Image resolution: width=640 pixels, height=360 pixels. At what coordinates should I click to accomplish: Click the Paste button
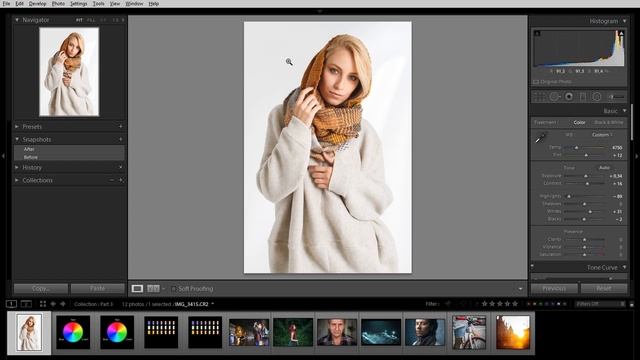[x=98, y=289]
